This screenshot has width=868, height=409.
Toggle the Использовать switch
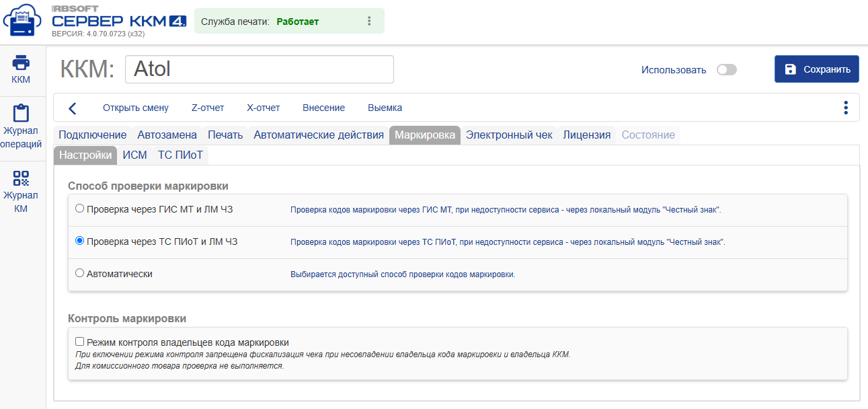(x=726, y=70)
